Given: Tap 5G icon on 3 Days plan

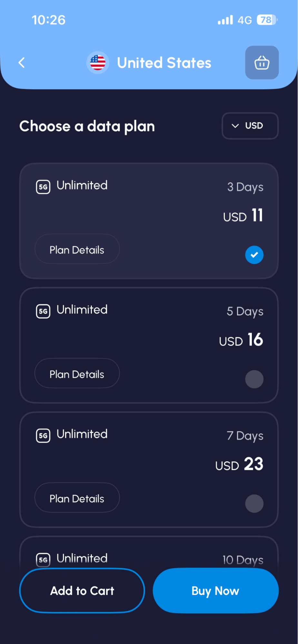Looking at the screenshot, I should point(43,187).
